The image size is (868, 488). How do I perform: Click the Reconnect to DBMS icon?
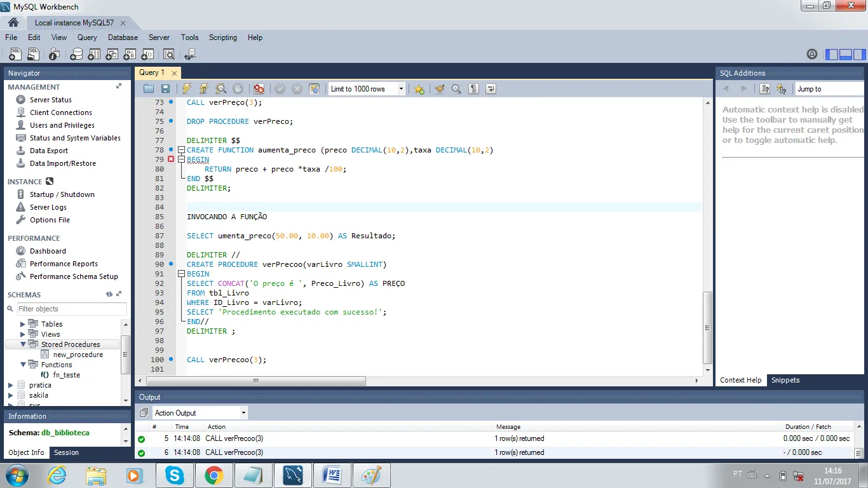click(189, 55)
